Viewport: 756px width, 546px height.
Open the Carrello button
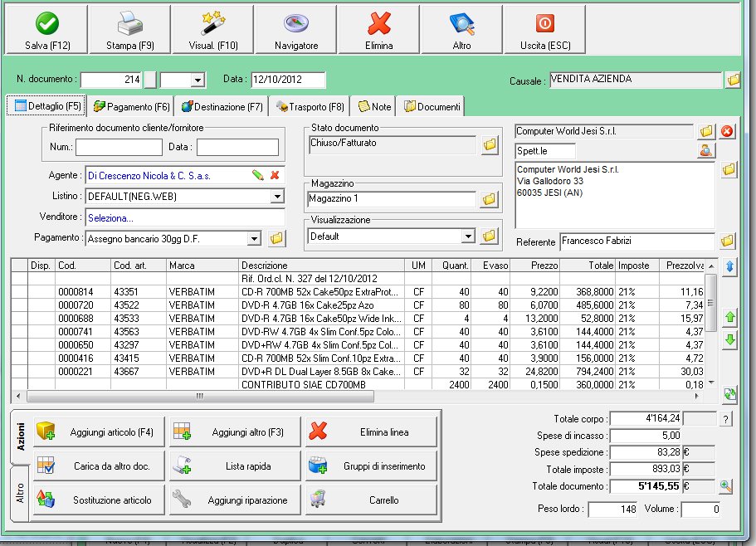pos(371,500)
